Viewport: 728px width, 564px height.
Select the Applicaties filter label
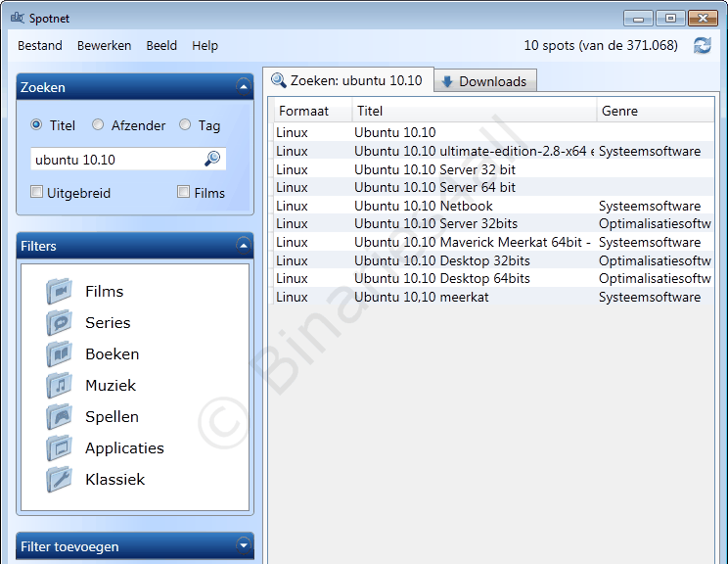point(124,447)
